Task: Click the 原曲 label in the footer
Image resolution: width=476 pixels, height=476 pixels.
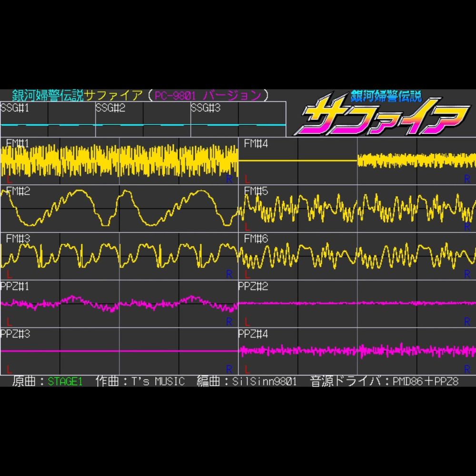Action: (24, 381)
